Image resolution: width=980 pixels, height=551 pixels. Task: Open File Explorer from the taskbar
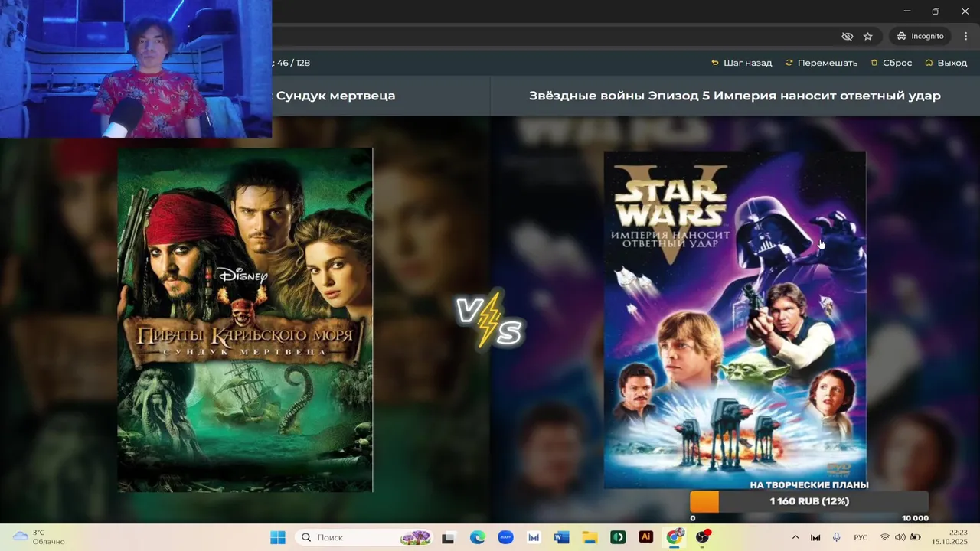click(x=590, y=537)
